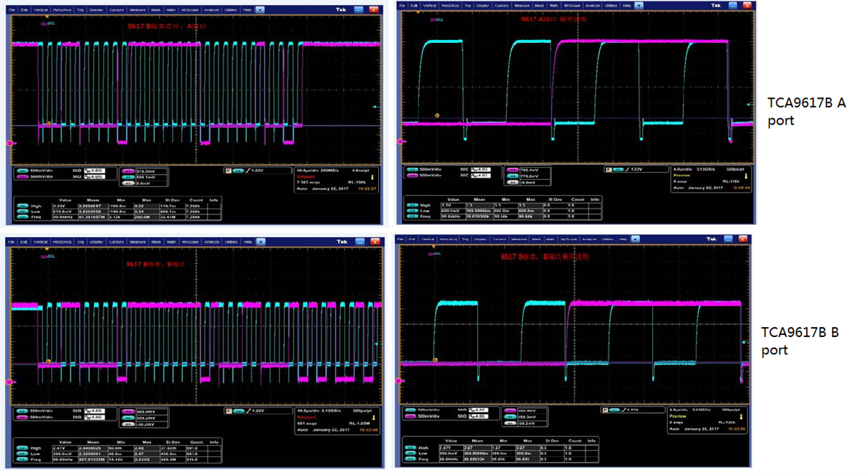Click Preview acquisition status in top-right scope
This screenshot has height=476, width=868.
[682, 176]
